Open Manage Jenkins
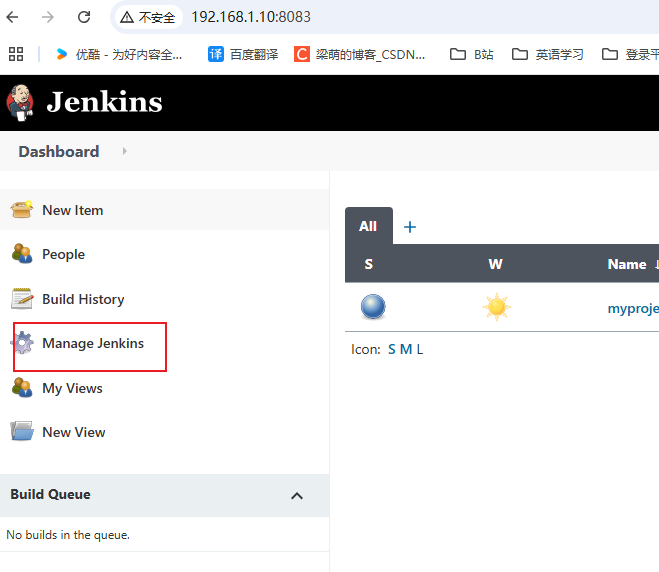Viewport: 659px width, 572px height. (93, 343)
